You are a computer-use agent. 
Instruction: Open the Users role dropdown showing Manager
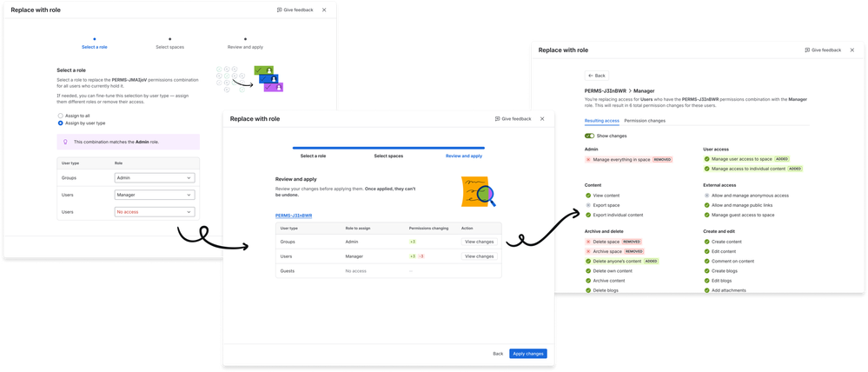point(155,195)
